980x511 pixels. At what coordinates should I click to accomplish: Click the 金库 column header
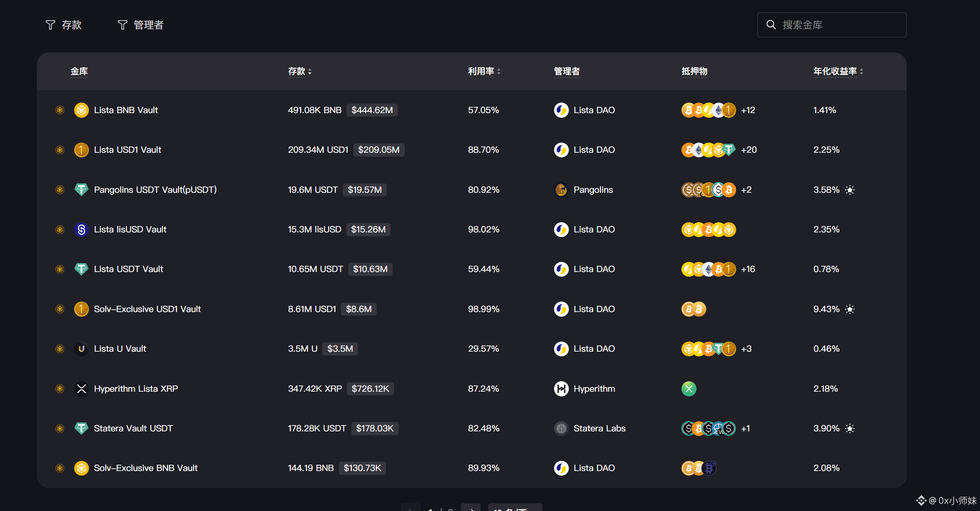coord(79,72)
